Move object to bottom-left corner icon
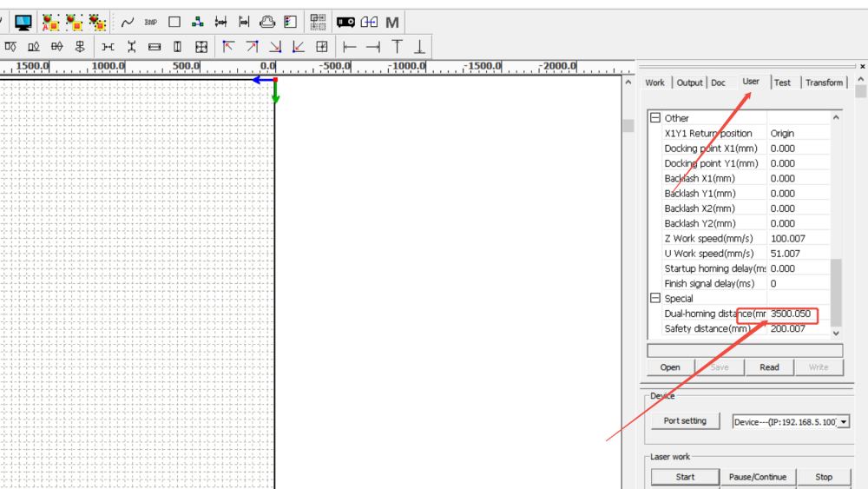 click(x=299, y=47)
